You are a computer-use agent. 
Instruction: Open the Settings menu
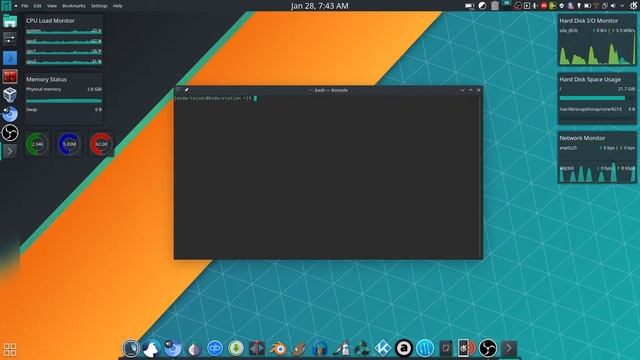[x=99, y=6]
